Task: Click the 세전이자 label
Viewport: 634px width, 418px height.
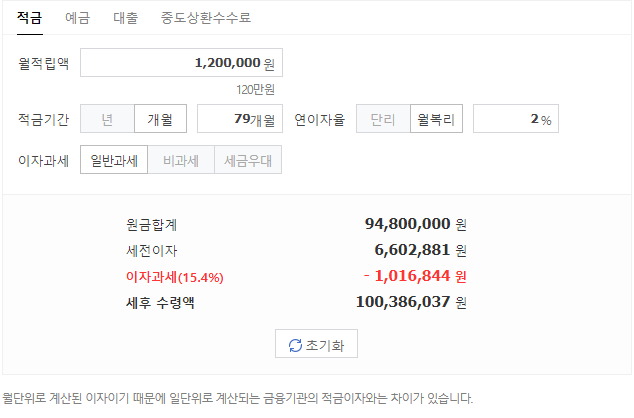Action: (x=152, y=251)
